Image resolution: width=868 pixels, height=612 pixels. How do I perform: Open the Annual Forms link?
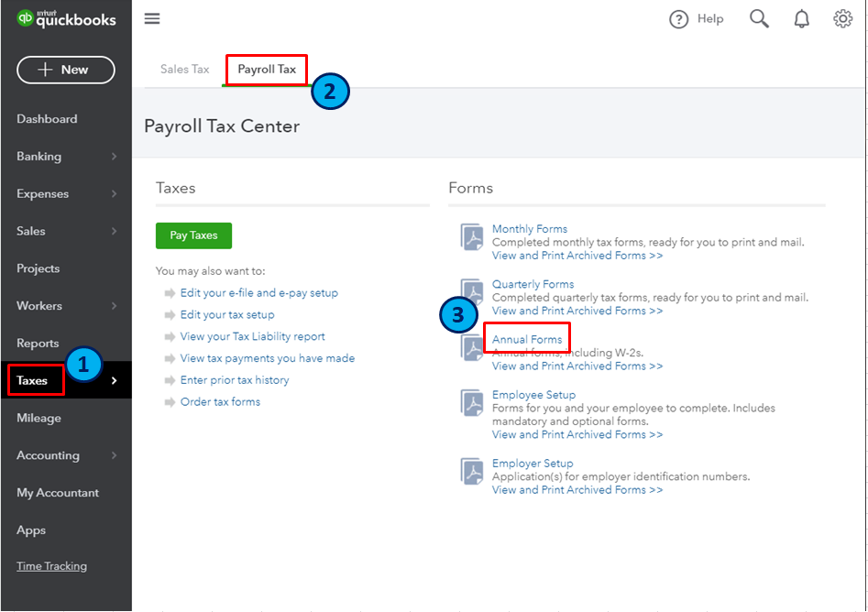[x=527, y=340]
